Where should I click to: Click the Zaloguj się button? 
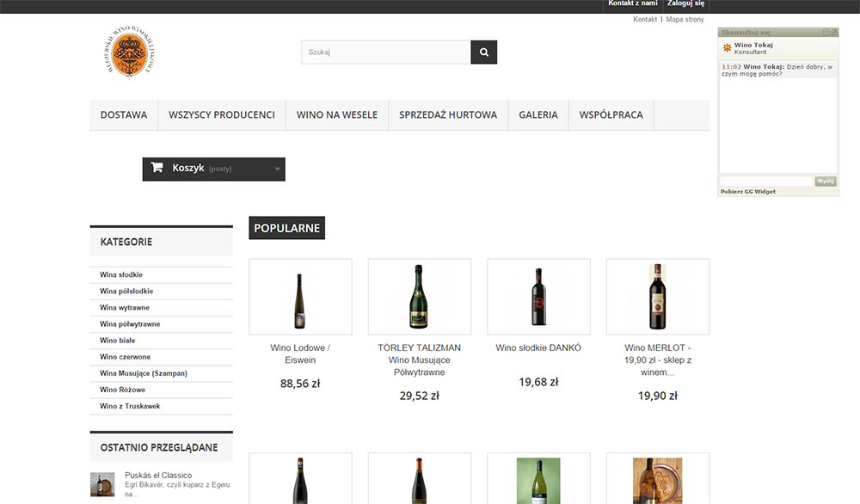[684, 3]
